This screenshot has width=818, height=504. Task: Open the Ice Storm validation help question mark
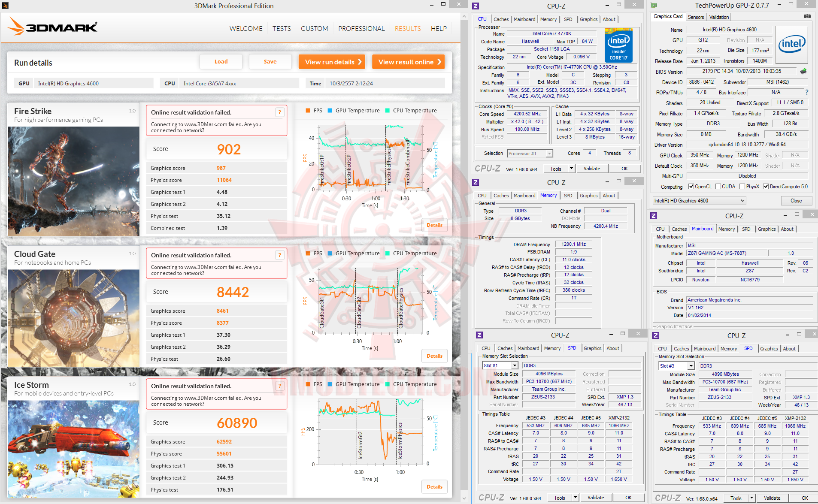(280, 386)
